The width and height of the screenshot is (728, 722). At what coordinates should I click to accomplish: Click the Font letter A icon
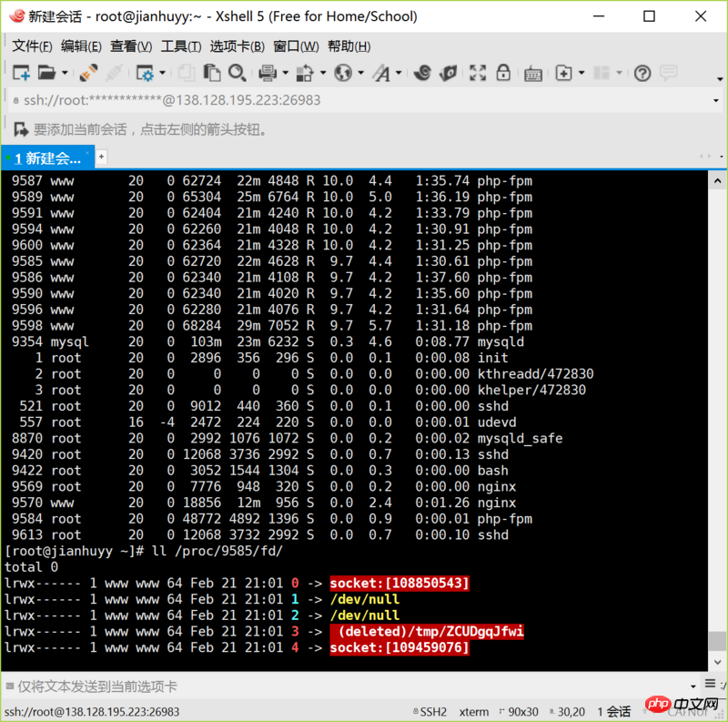[x=381, y=73]
